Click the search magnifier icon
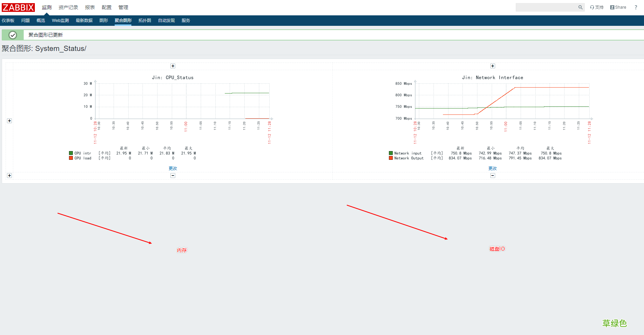 point(580,7)
